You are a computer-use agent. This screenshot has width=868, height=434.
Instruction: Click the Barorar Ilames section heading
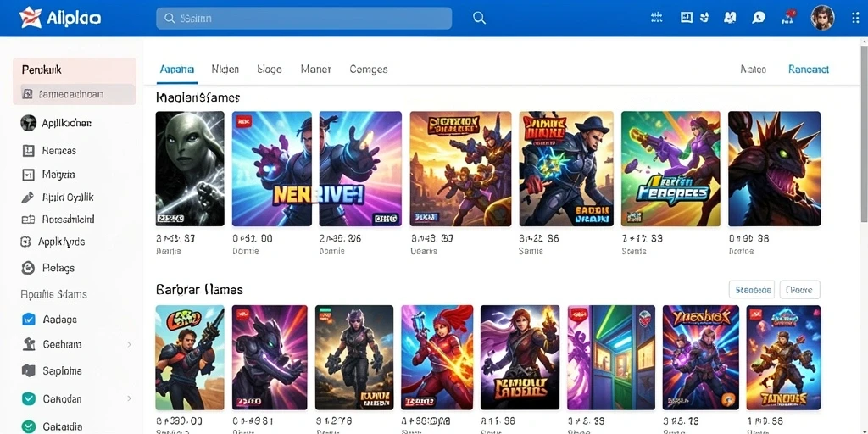[199, 290]
